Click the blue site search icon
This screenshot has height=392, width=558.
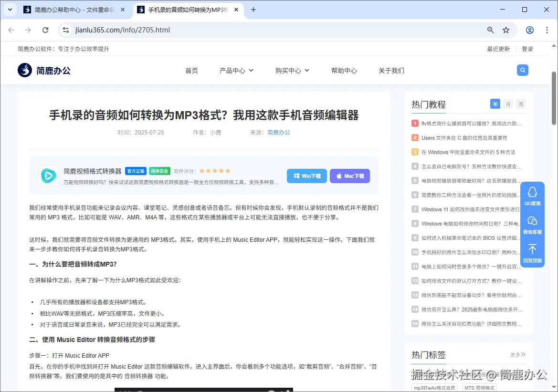point(522,70)
